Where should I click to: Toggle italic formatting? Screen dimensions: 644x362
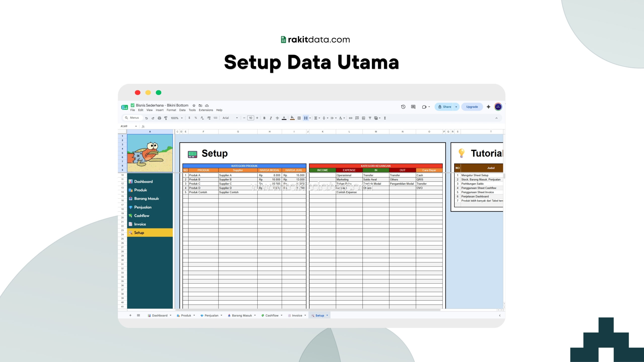tap(271, 118)
